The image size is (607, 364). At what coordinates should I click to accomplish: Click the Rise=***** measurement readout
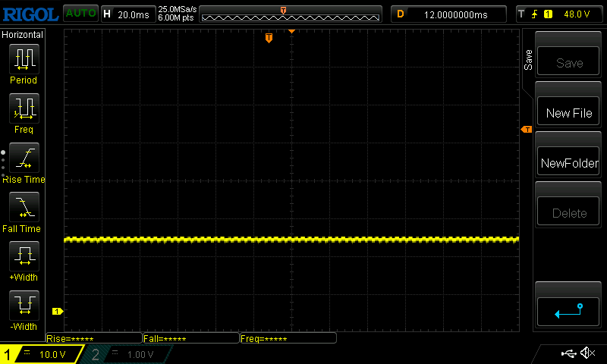pyautogui.click(x=94, y=338)
